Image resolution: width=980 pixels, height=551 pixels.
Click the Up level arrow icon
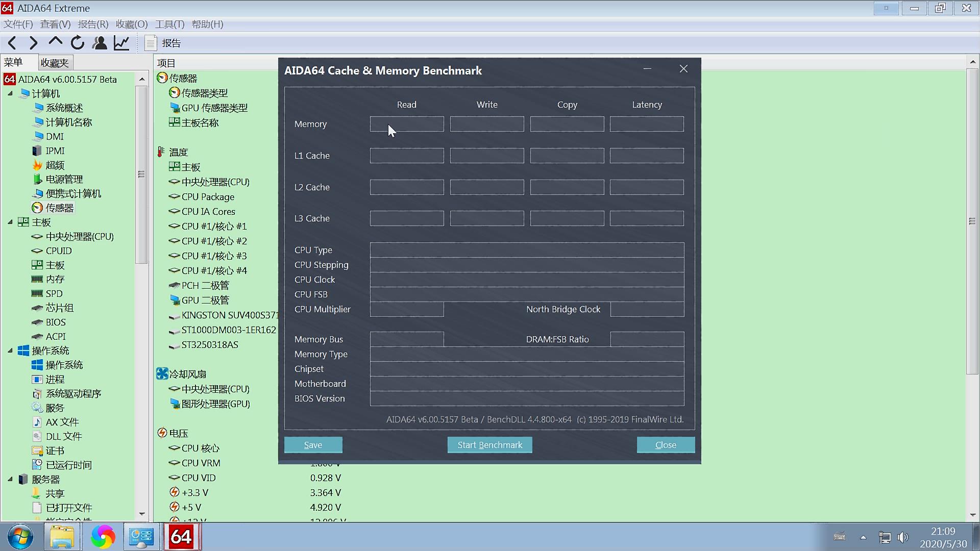pos(55,42)
